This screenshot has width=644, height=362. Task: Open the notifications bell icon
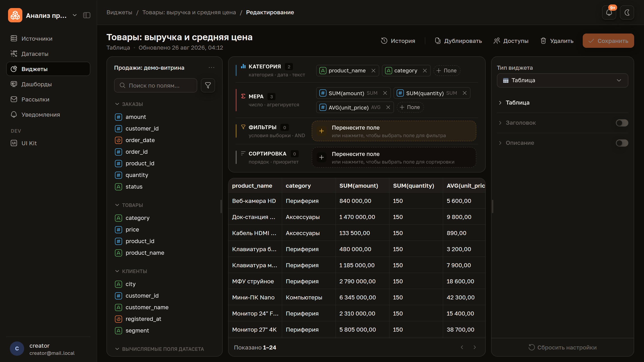(x=609, y=13)
